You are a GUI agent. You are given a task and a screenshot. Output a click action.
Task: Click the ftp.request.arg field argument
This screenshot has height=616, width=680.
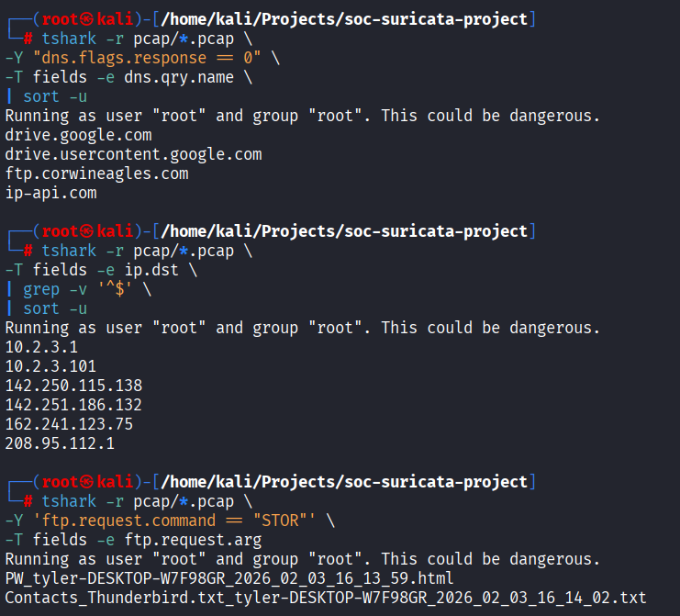194,540
